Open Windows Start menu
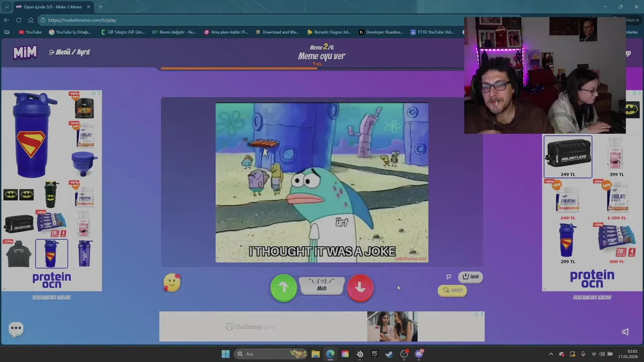Viewport: 644px width, 362px height. click(225, 354)
